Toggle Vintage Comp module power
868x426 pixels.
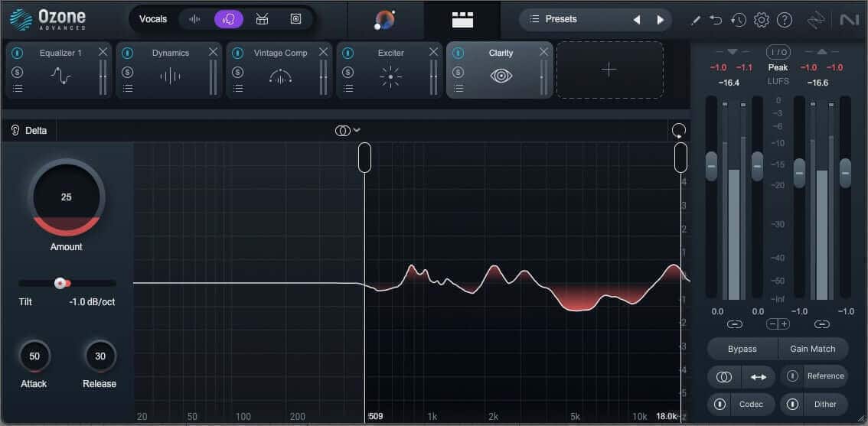[x=238, y=53]
